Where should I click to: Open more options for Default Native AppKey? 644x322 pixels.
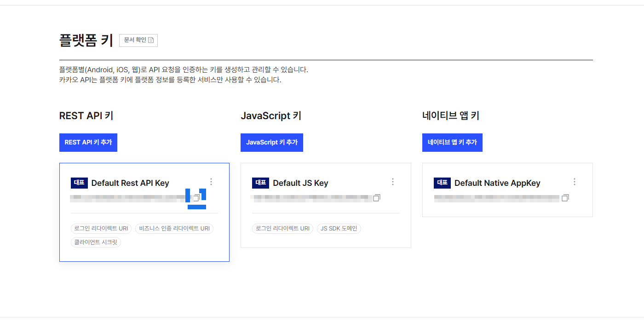coord(574,182)
